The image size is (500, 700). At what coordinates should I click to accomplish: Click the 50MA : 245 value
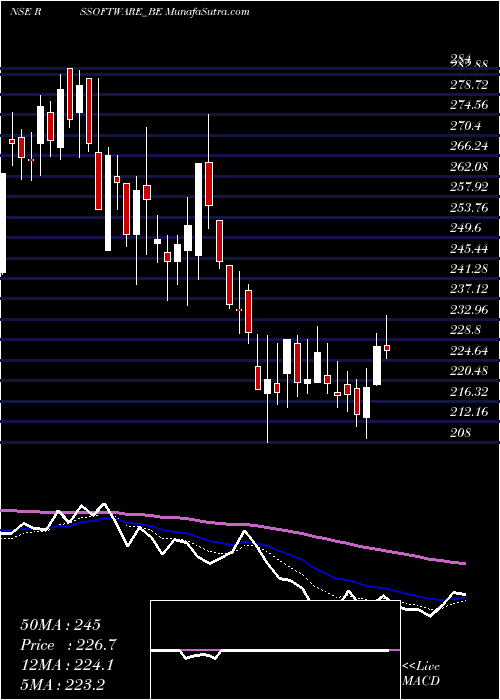[x=60, y=625]
